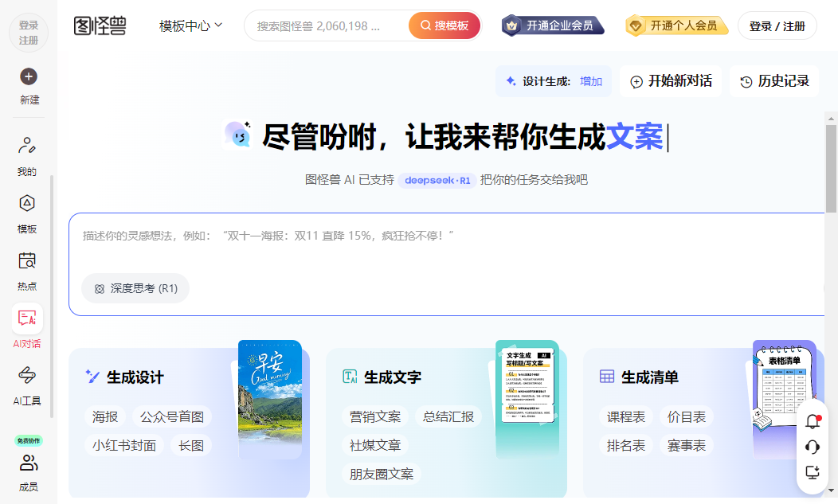This screenshot has width=838, height=504.
Task: Select the 价目表 tag
Action: (686, 417)
